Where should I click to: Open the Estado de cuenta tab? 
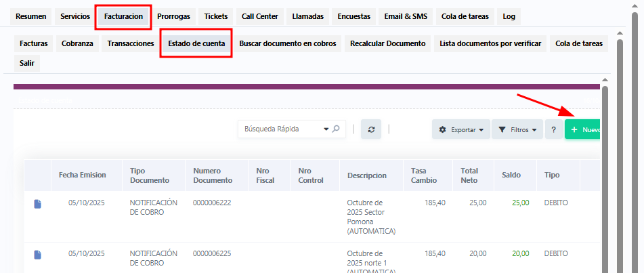[x=196, y=43]
